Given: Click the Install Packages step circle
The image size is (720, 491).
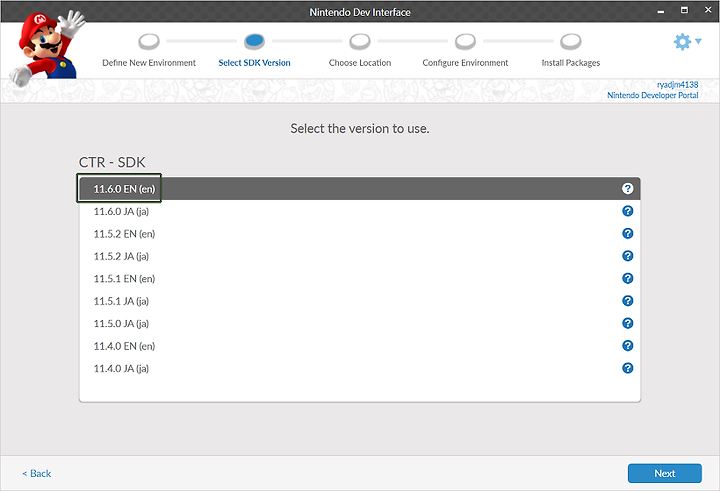Looking at the screenshot, I should [571, 41].
